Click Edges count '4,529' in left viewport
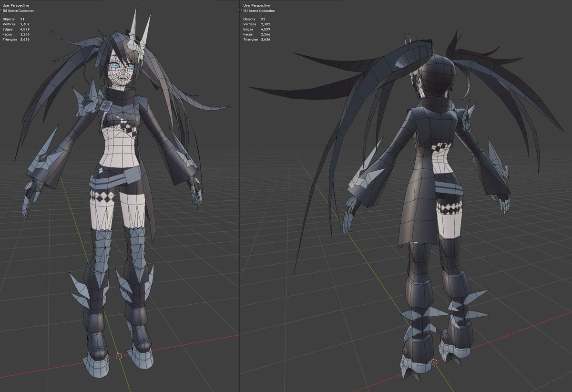The image size is (572, 392). [25, 30]
